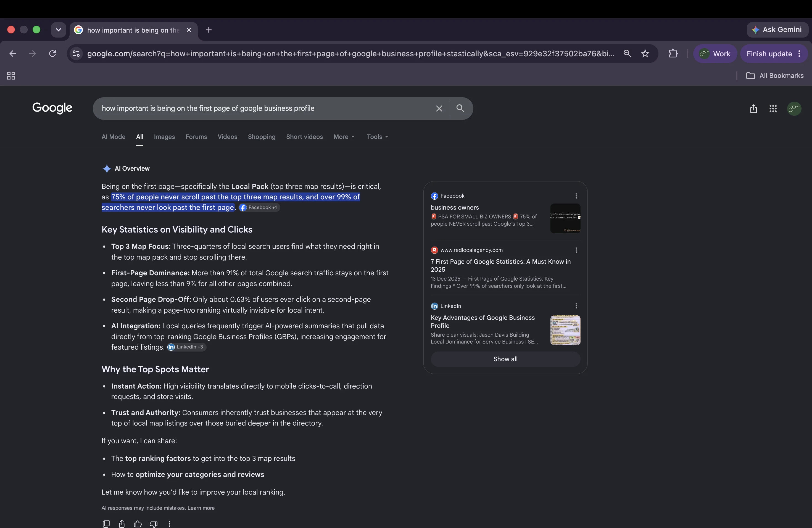
Task: Share the AI Overview response
Action: click(122, 524)
